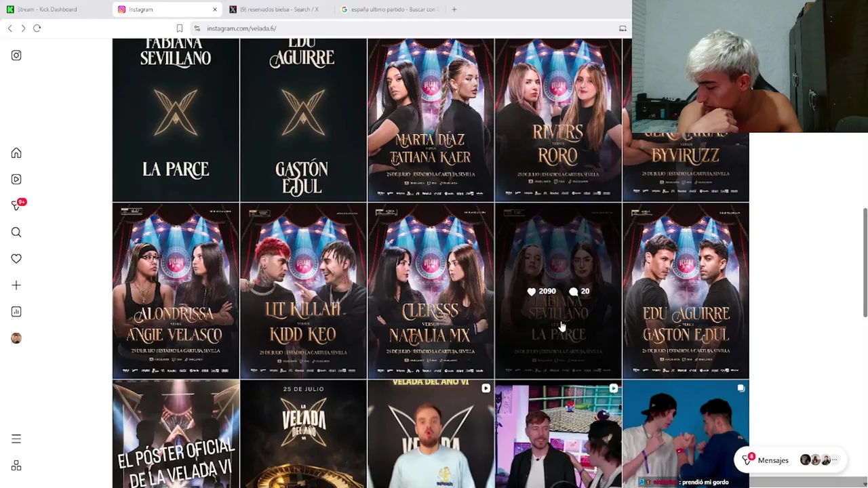Open Reels icon in sidebar

tap(16, 180)
